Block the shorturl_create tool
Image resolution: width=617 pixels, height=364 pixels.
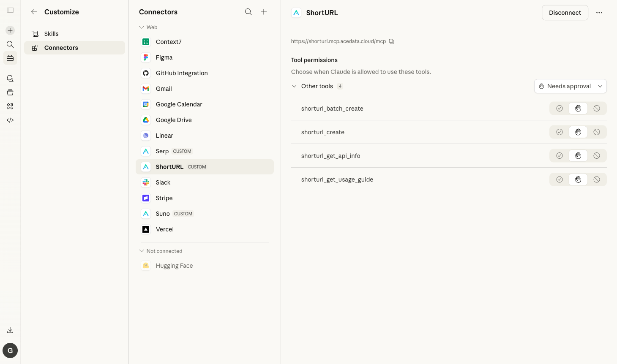tap(596, 132)
